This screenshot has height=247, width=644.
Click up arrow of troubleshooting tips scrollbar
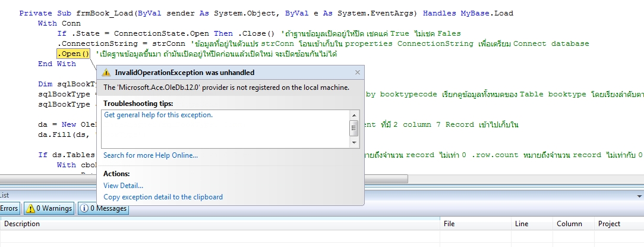[354, 115]
